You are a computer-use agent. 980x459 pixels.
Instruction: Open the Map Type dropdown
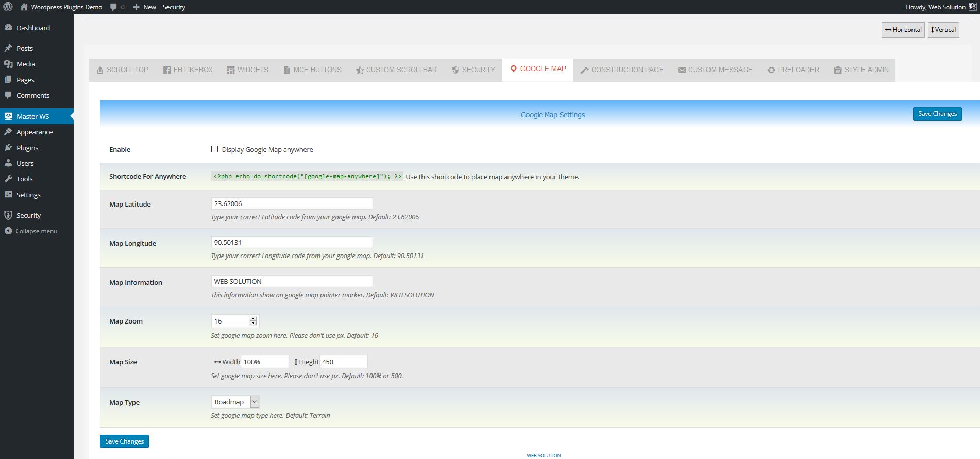[235, 402]
